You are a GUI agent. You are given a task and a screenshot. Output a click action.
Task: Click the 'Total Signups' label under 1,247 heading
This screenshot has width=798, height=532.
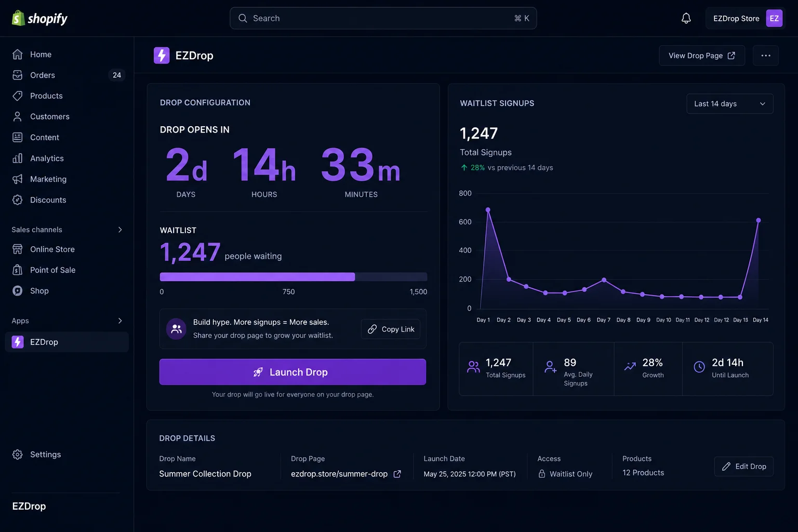point(486,152)
